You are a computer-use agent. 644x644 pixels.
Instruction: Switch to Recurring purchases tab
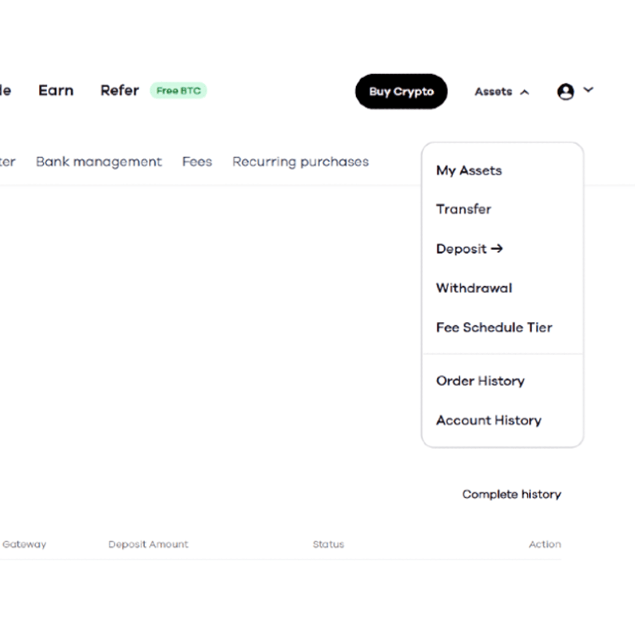click(301, 162)
